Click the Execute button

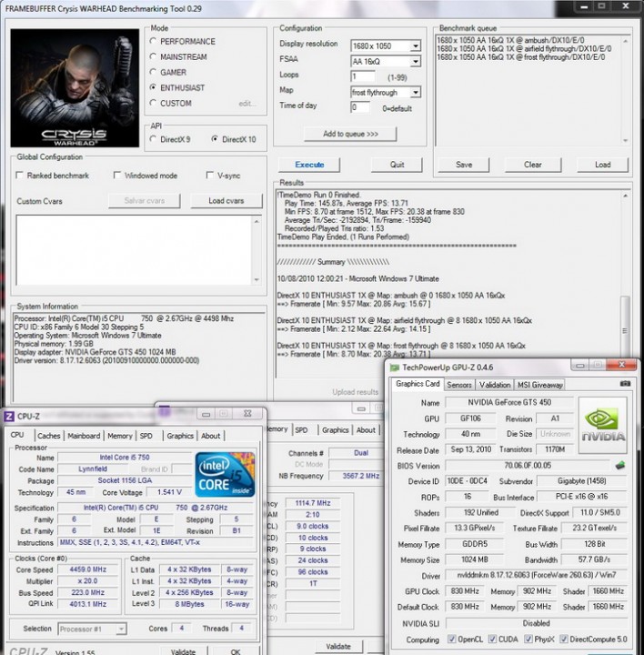point(309,165)
